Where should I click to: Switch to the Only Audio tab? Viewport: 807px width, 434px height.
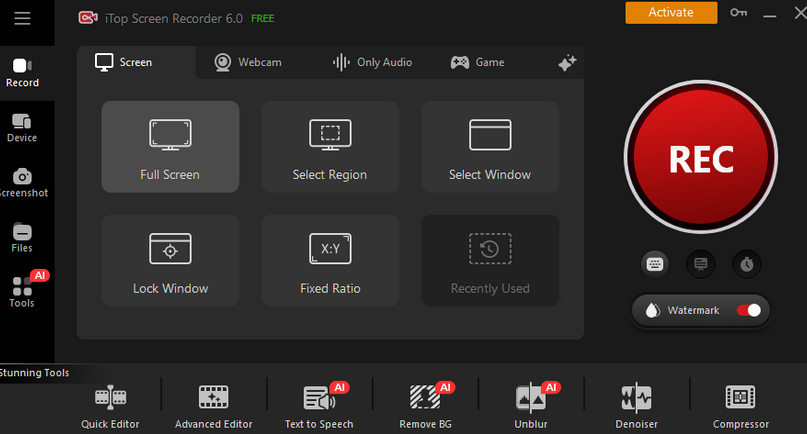pyautogui.click(x=373, y=62)
